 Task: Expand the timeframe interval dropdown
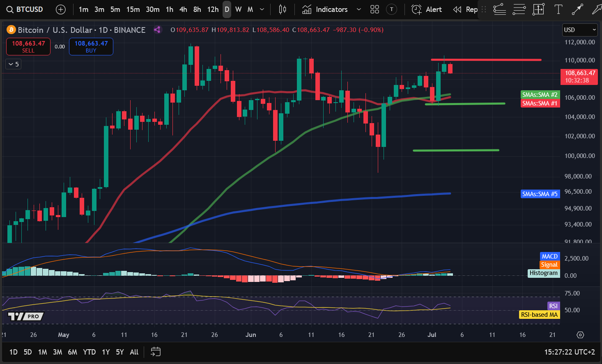(262, 9)
